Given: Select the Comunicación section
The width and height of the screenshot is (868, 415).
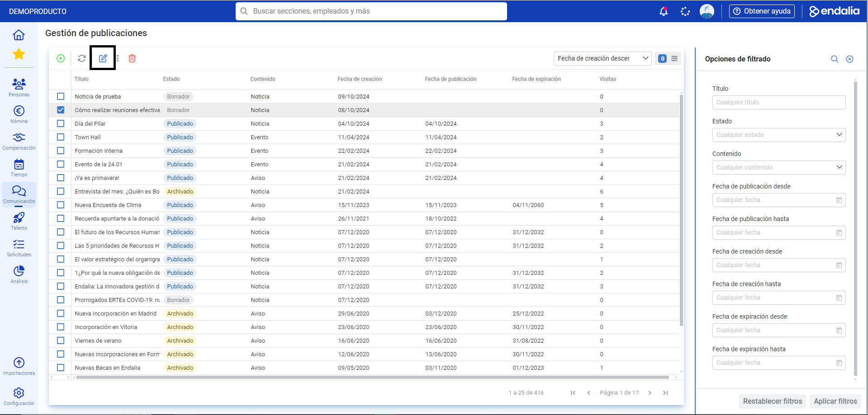Looking at the screenshot, I should click(x=19, y=194).
